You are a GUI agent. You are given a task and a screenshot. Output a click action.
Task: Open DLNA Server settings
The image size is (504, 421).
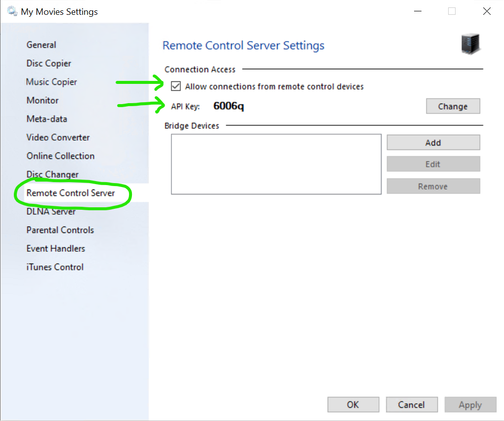(x=51, y=211)
